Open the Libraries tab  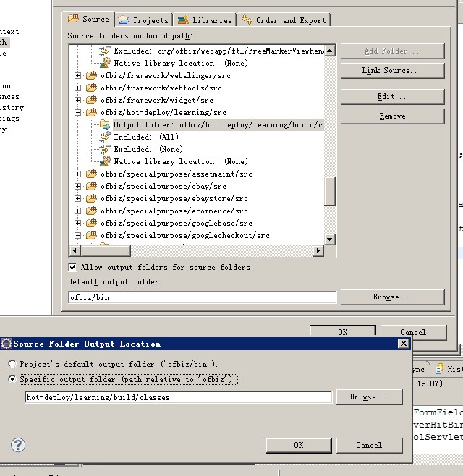(x=205, y=20)
